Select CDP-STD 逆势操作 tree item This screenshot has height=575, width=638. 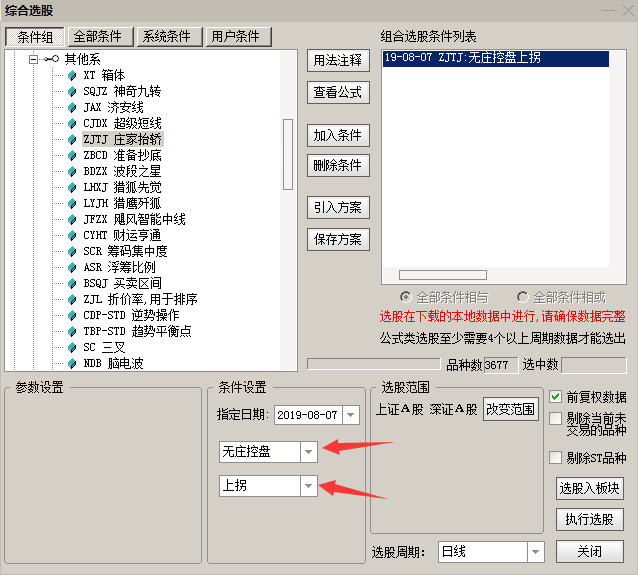coord(131,315)
